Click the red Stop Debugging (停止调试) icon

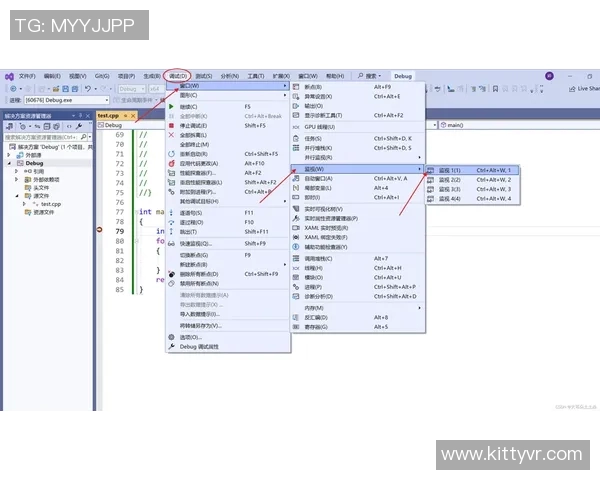[x=171, y=125]
